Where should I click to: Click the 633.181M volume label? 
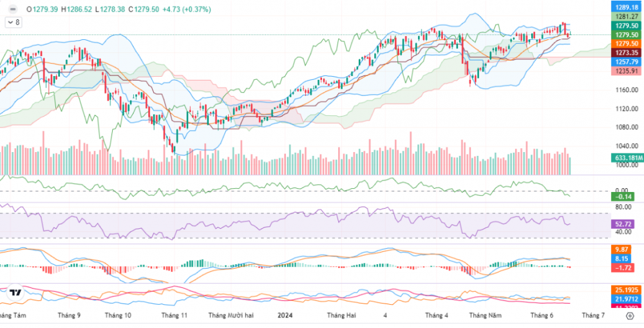(625, 157)
